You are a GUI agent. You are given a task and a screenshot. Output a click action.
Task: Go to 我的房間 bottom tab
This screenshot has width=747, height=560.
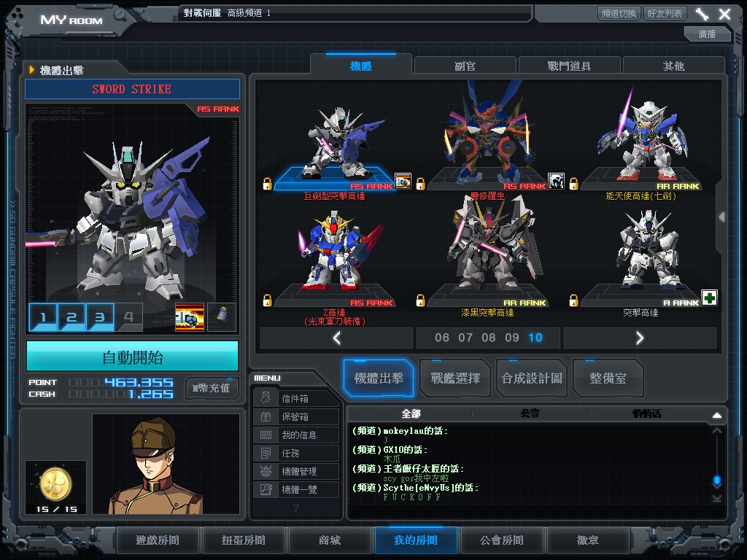[x=416, y=540]
